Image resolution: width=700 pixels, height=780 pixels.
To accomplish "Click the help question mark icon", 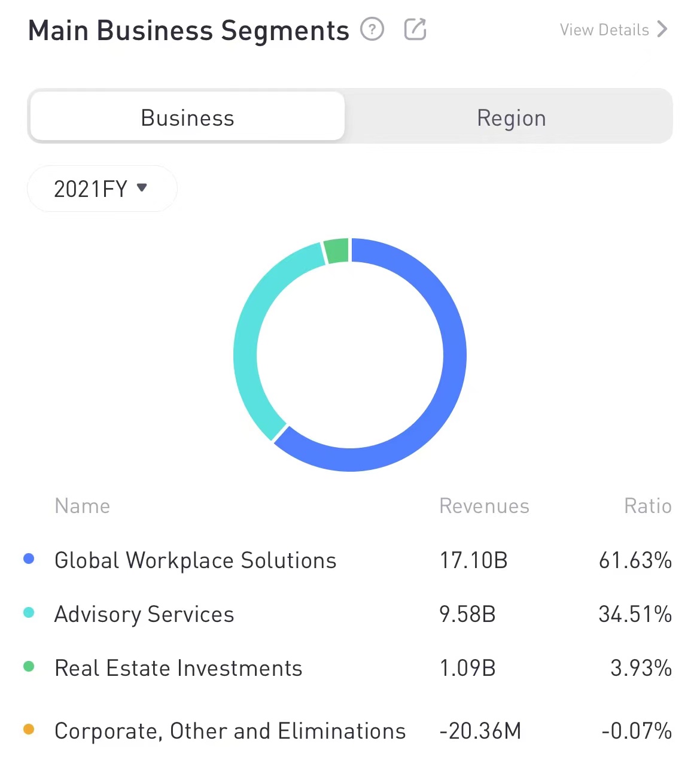I will click(372, 29).
